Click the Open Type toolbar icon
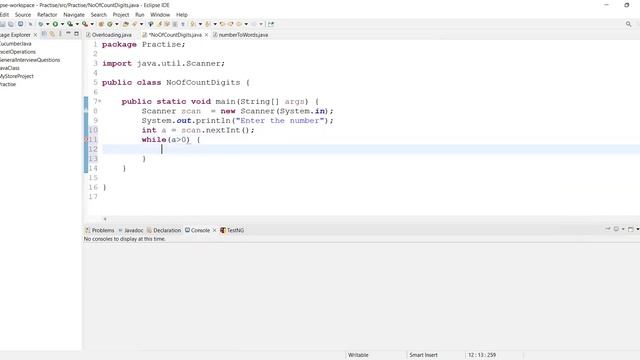Viewport: 640px width, 360px height. 126,24
